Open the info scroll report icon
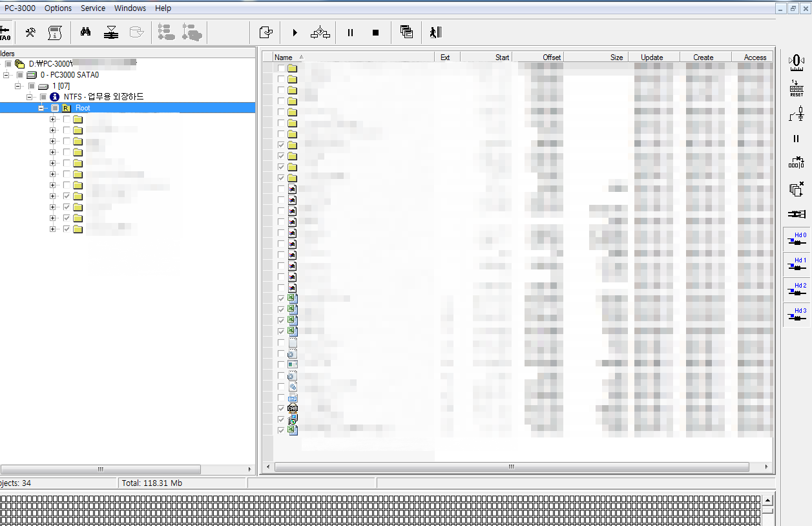812x526 pixels. click(55, 32)
